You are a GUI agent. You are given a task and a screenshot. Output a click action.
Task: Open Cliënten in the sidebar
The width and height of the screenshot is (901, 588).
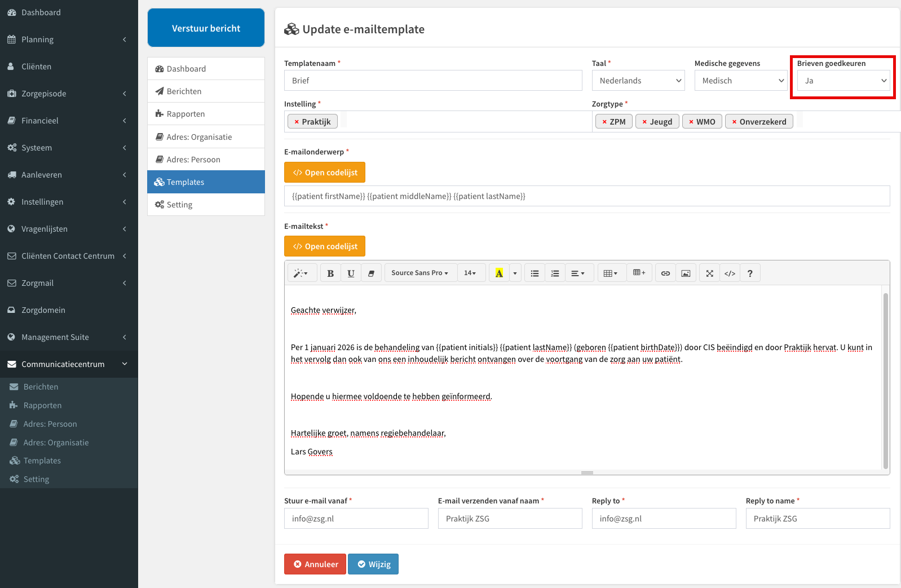pos(69,67)
